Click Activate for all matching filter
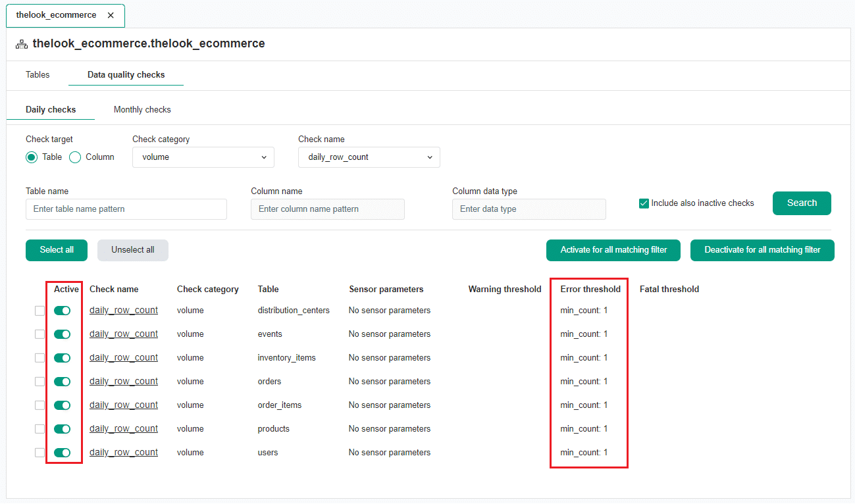The image size is (855, 504). (613, 250)
